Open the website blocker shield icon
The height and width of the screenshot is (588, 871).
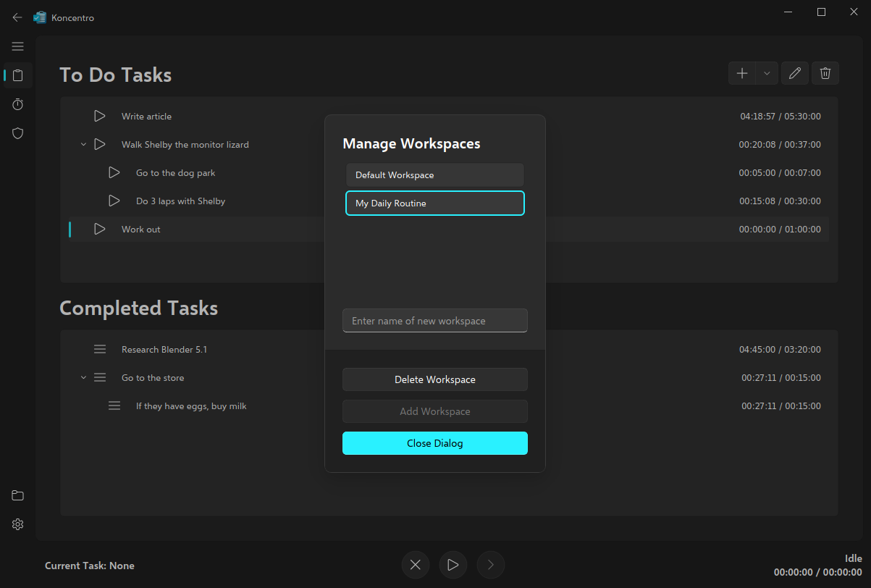click(18, 133)
